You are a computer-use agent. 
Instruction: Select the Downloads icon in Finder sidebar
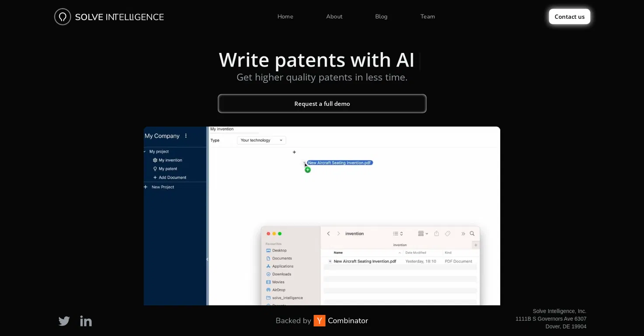(x=268, y=274)
